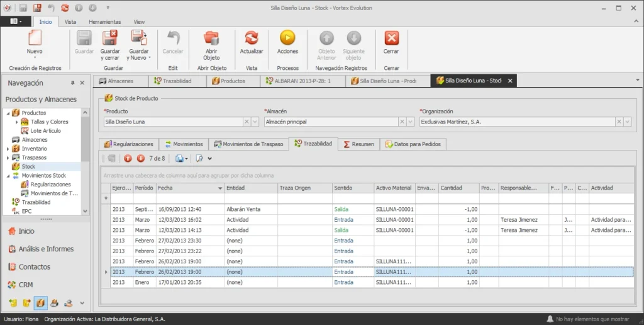The width and height of the screenshot is (644, 325).
Task: Expand the Inventario tree node
Action: click(x=8, y=149)
